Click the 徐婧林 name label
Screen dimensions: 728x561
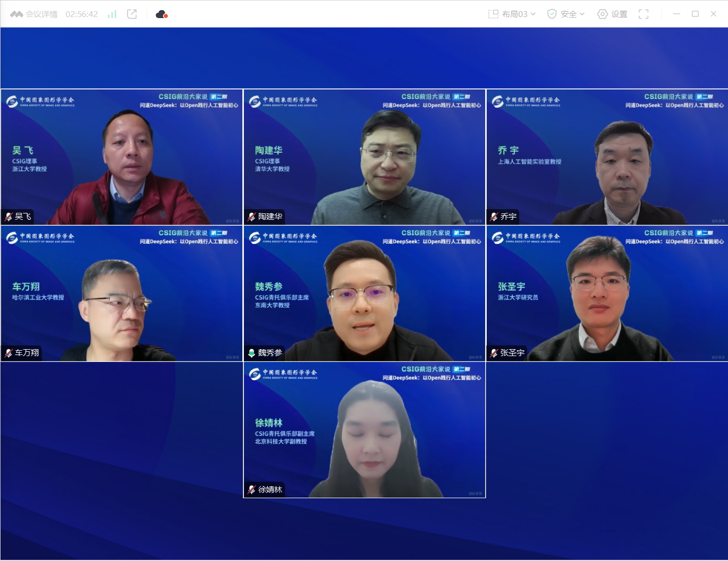[x=270, y=490]
